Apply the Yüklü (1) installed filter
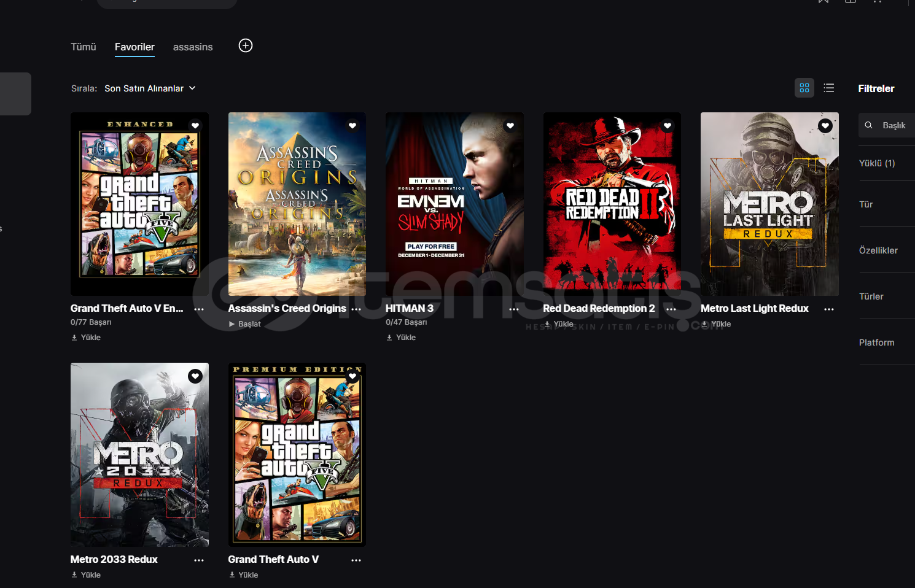 coord(877,163)
